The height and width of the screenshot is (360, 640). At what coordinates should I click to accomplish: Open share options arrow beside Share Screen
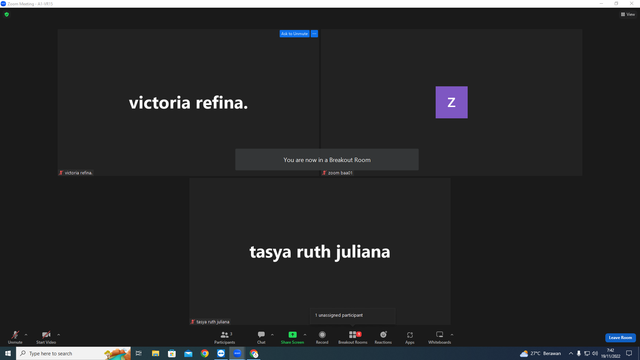[x=305, y=335]
